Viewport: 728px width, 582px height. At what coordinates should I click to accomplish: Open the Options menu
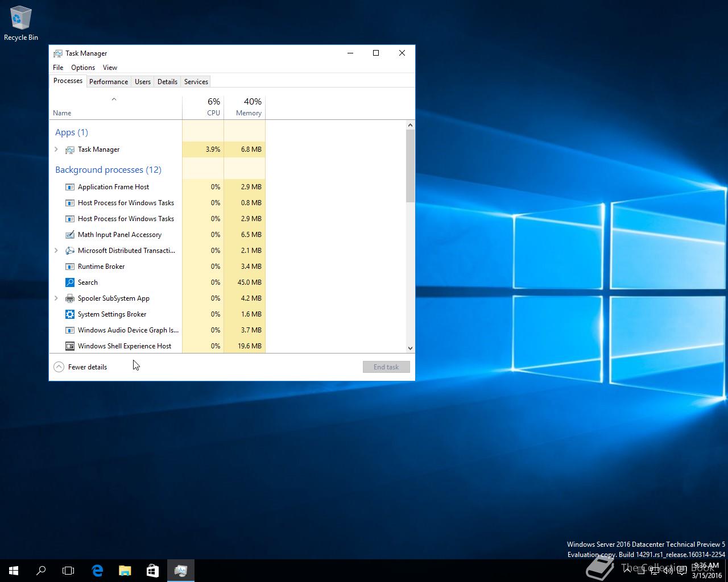pos(83,68)
